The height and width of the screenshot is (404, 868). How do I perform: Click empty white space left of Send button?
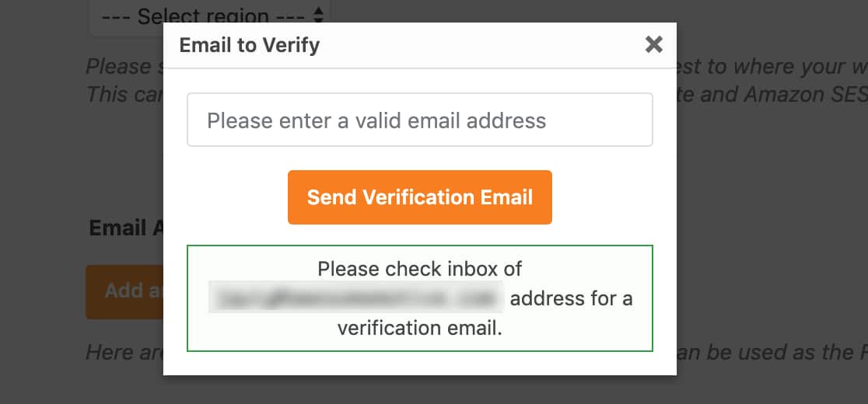(233, 197)
